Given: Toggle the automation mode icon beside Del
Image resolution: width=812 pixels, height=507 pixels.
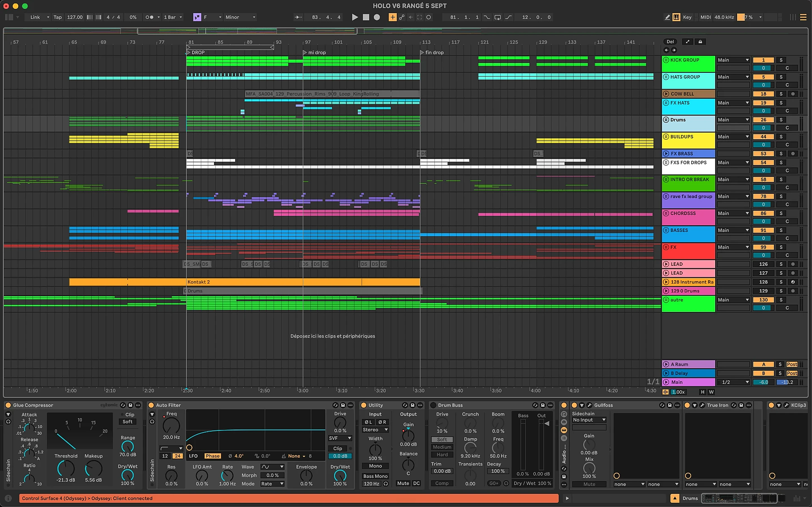Looking at the screenshot, I should [687, 41].
